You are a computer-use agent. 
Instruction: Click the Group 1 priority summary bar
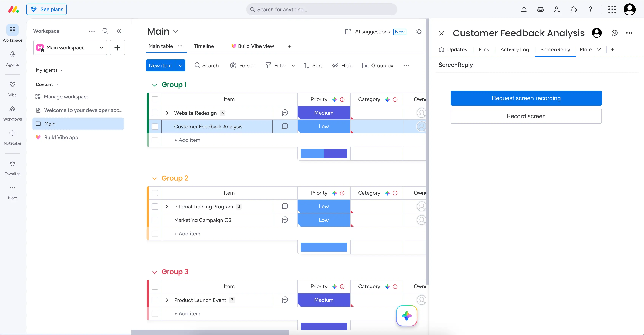pyautogui.click(x=324, y=154)
